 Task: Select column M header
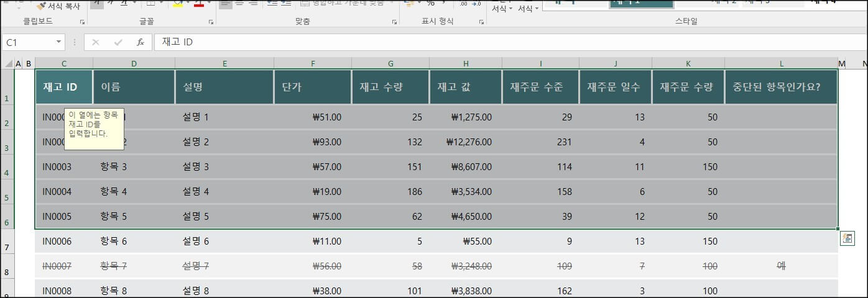[841, 63]
